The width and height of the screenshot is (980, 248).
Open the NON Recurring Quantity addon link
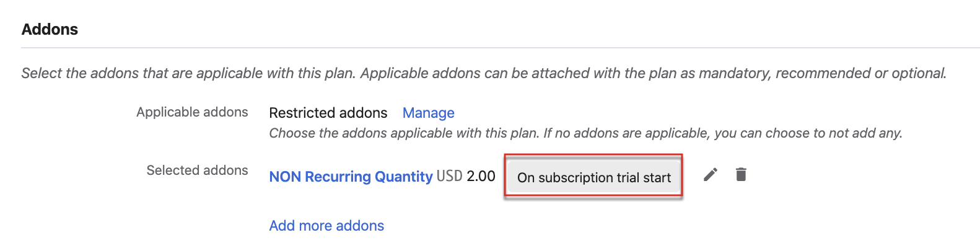(x=351, y=177)
